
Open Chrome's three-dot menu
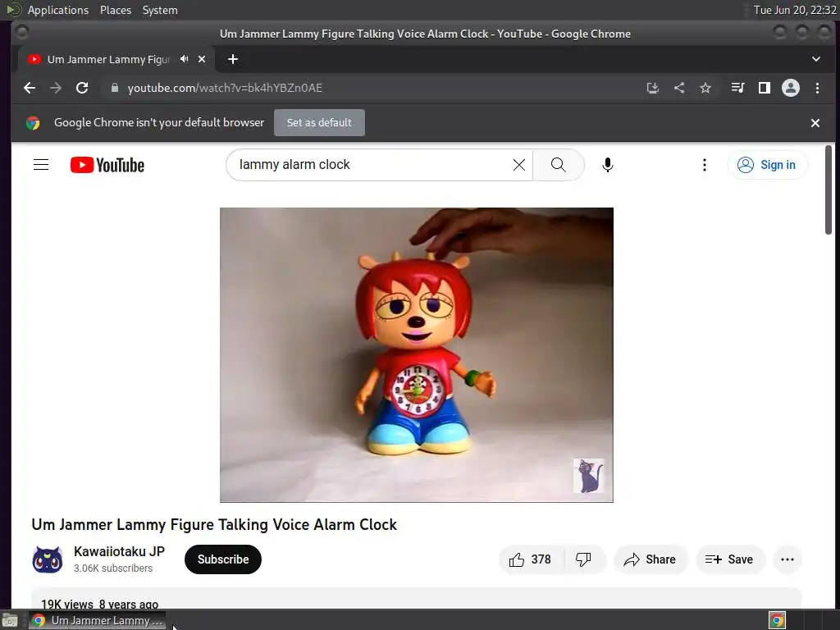[x=818, y=88]
